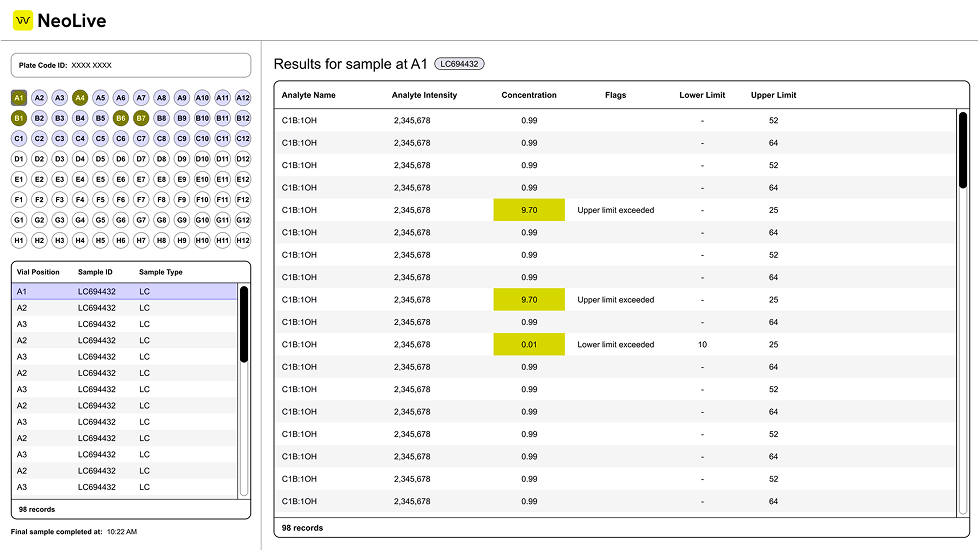Screen dimensions: 979x550
Task: Choose well E10 on the plate
Action: point(202,179)
